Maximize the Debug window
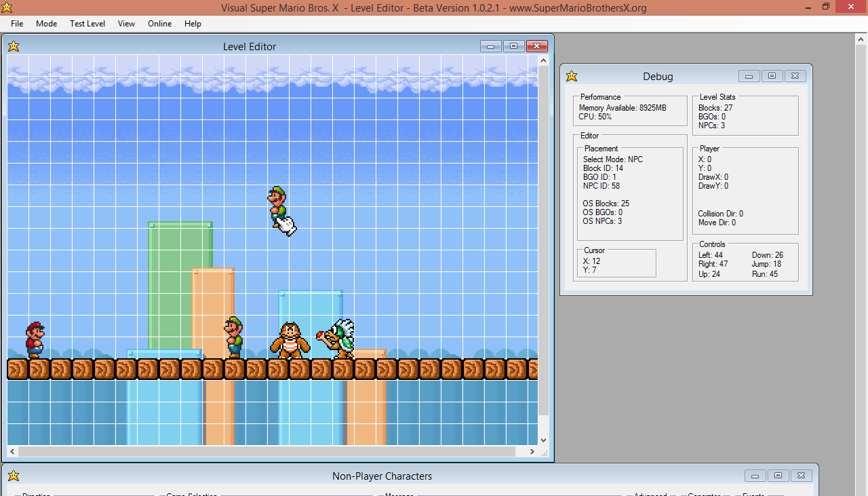This screenshot has height=496, width=868. pyautogui.click(x=772, y=76)
